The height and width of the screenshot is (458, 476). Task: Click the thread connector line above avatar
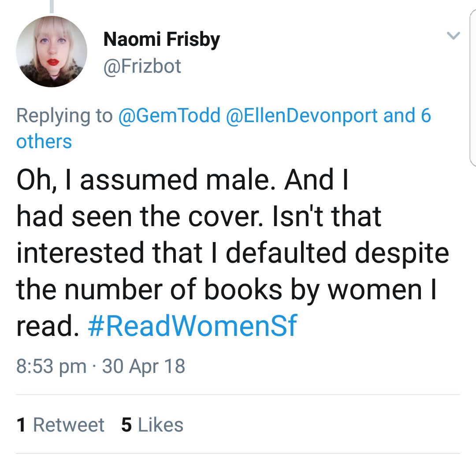(x=52, y=6)
